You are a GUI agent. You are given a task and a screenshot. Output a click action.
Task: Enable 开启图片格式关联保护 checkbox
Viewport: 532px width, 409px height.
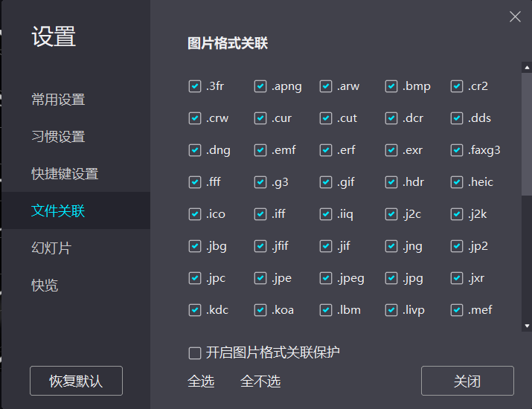[x=195, y=352]
